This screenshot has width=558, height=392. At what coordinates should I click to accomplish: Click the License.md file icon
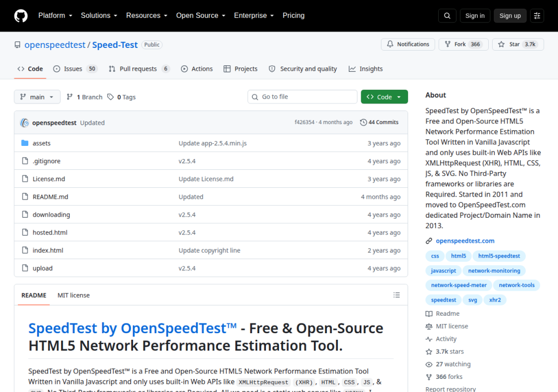click(25, 179)
